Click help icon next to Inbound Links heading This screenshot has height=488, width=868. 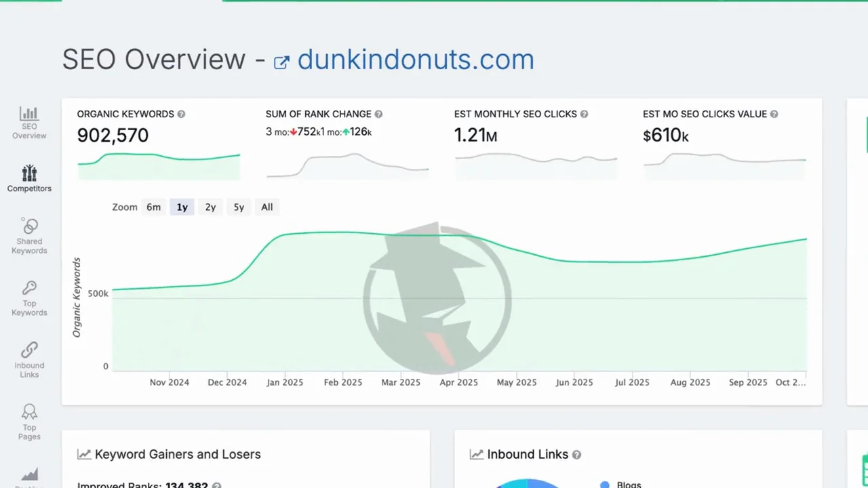(x=576, y=455)
